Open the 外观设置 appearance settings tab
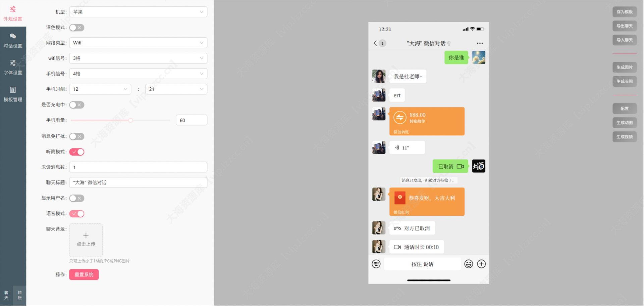644x306 pixels. (13, 13)
